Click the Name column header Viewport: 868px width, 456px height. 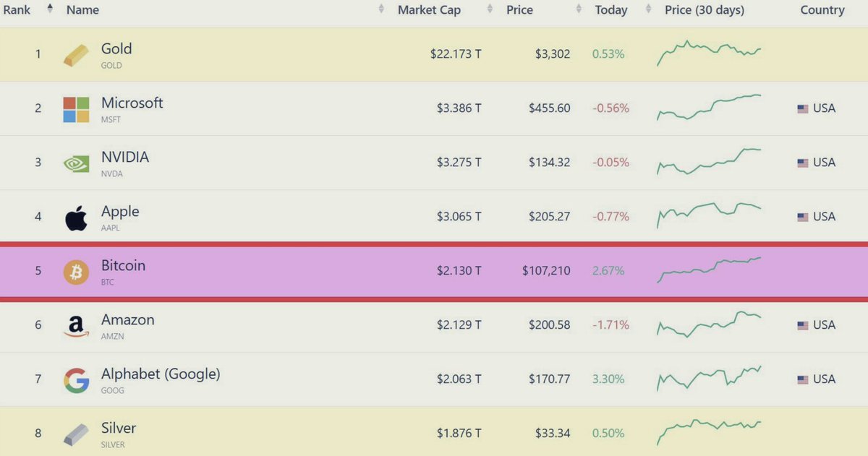(82, 10)
